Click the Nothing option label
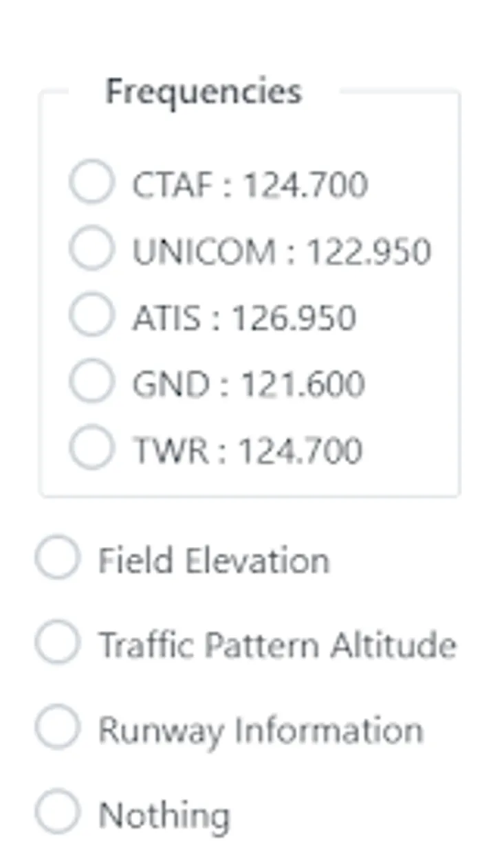Screen dimensions: 495x868 [x=164, y=815]
